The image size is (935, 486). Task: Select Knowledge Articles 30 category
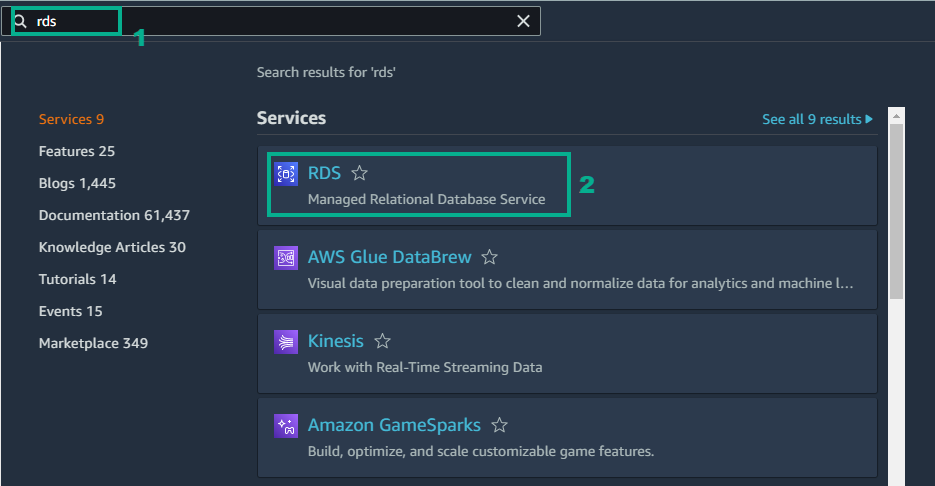click(112, 247)
